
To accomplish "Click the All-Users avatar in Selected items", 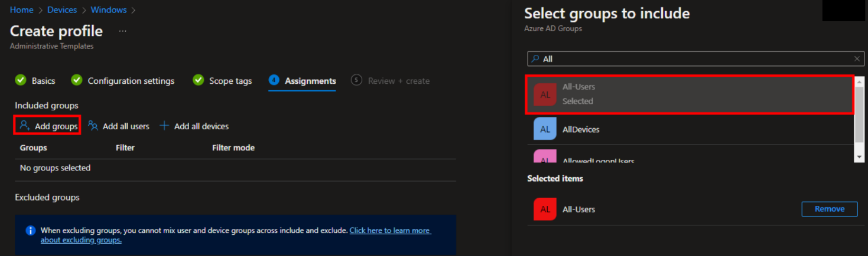I will (x=544, y=209).
